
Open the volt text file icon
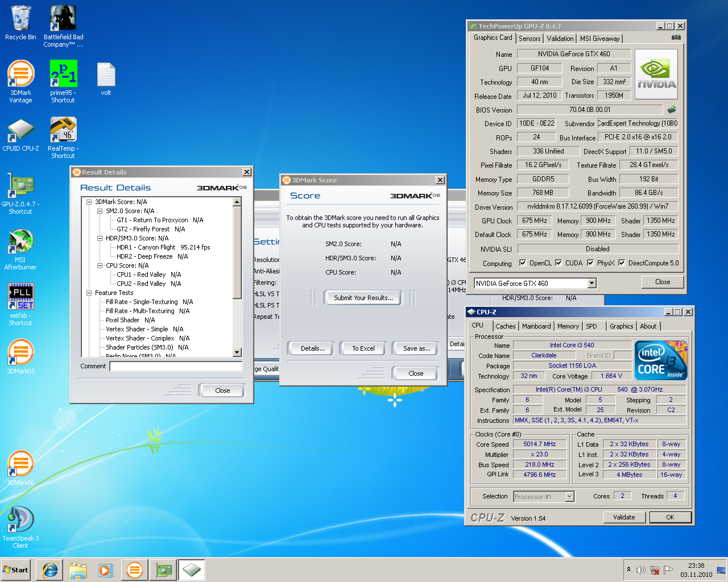(x=106, y=79)
